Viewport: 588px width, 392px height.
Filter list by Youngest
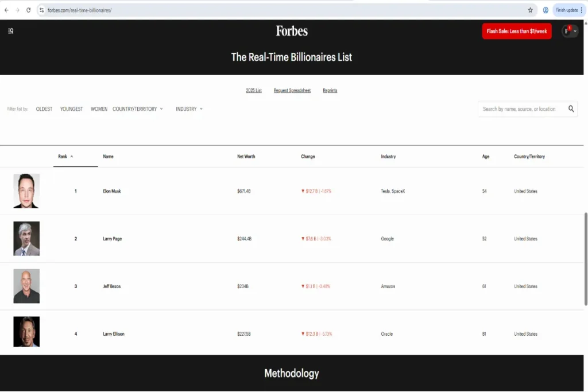(72, 108)
